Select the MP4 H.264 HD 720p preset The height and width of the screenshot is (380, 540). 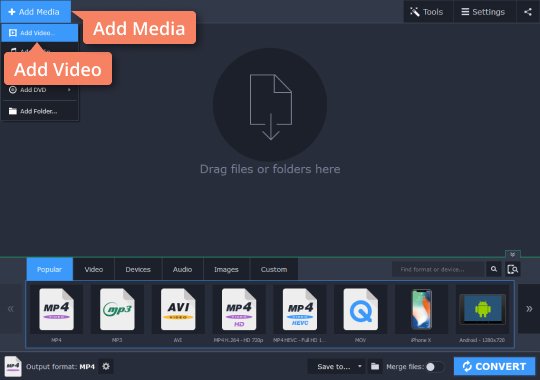coord(239,315)
